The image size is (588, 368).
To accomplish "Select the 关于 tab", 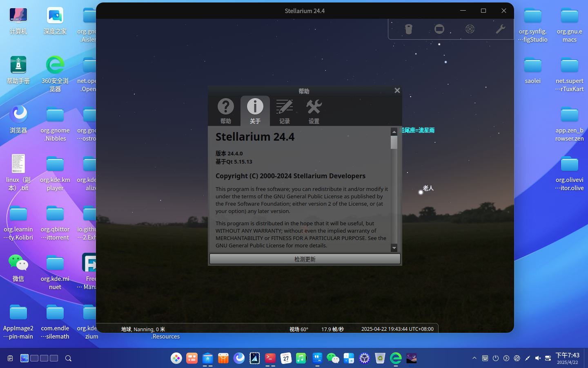I will 255,111.
